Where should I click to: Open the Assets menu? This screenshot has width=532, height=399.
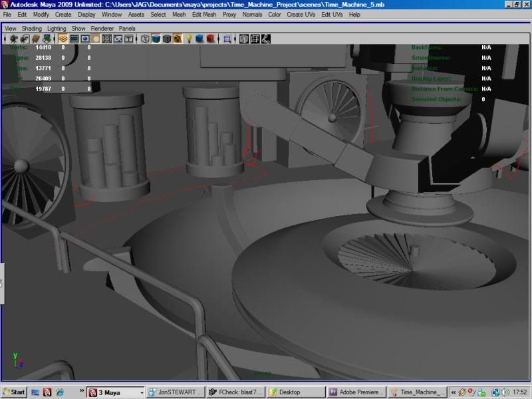[x=136, y=15]
